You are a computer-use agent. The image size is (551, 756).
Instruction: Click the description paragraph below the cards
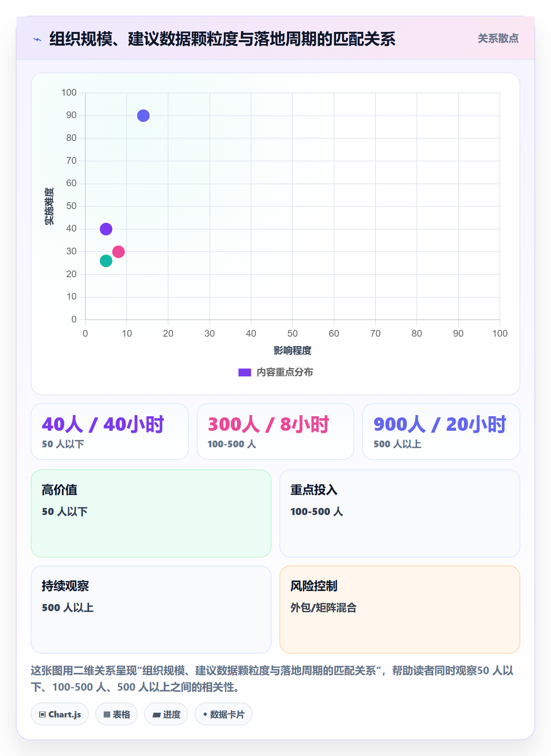pyautogui.click(x=273, y=678)
